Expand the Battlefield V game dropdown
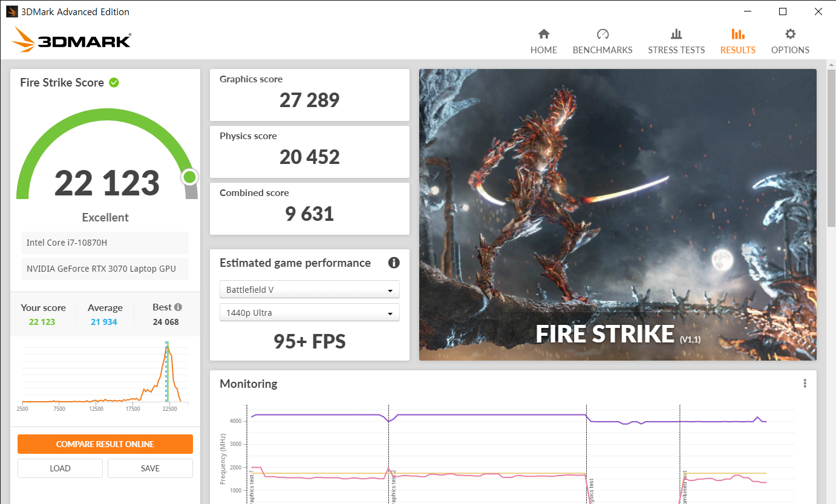Viewport: 836px width, 504px height. (310, 290)
